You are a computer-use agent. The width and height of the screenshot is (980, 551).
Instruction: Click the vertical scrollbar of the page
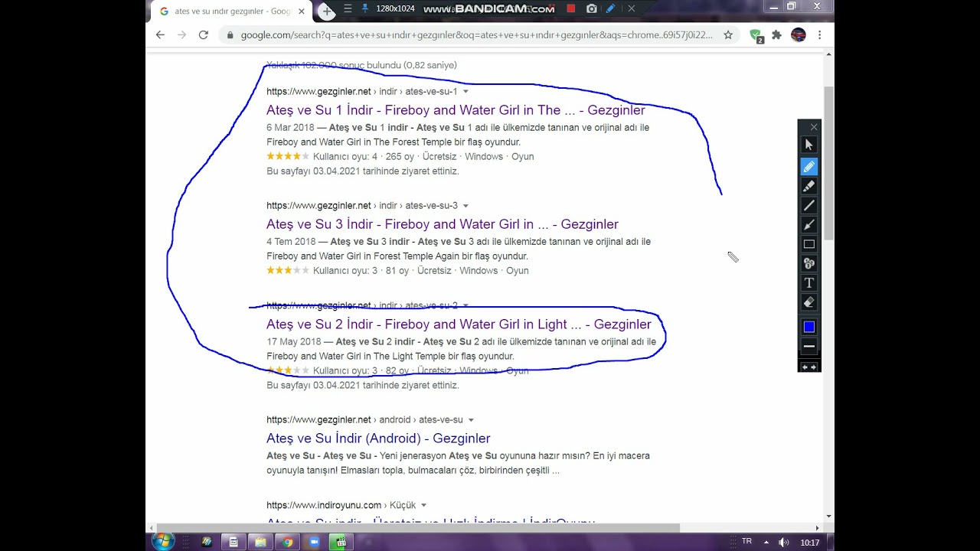(x=828, y=163)
